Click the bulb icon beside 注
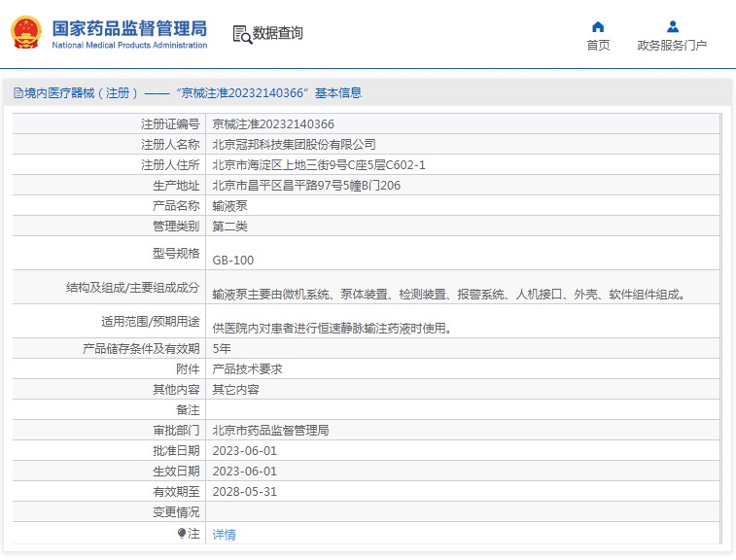This screenshot has height=560, width=736. click(x=182, y=533)
